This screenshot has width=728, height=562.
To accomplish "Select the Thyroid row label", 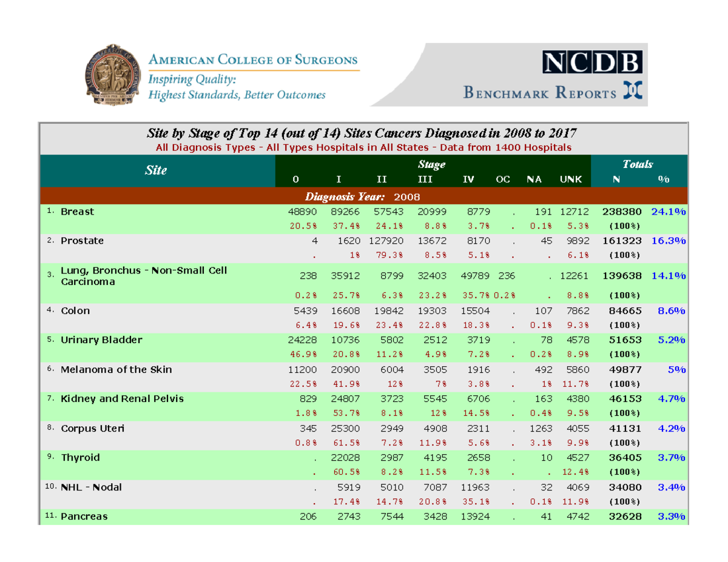I will click(80, 457).
